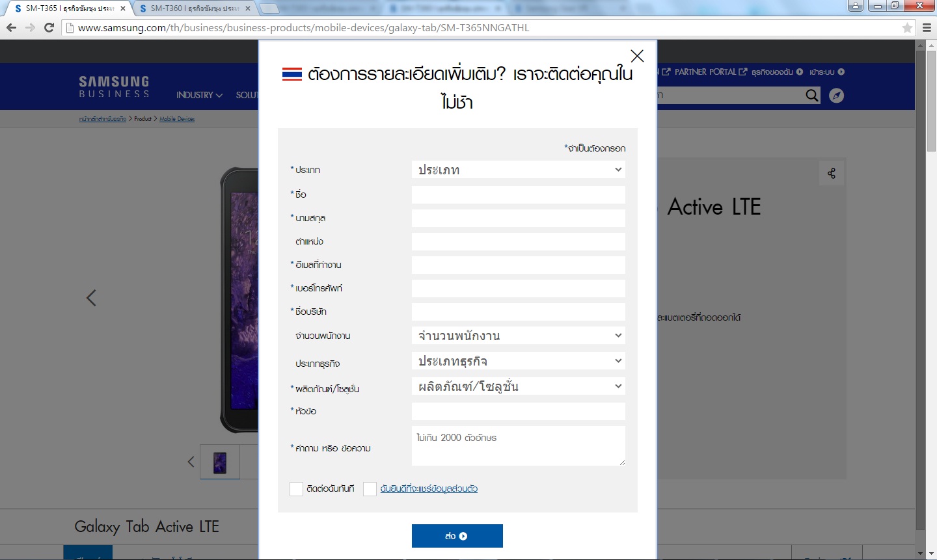Reload the page with the refresh icon
This screenshot has width=937, height=560.
click(x=49, y=27)
